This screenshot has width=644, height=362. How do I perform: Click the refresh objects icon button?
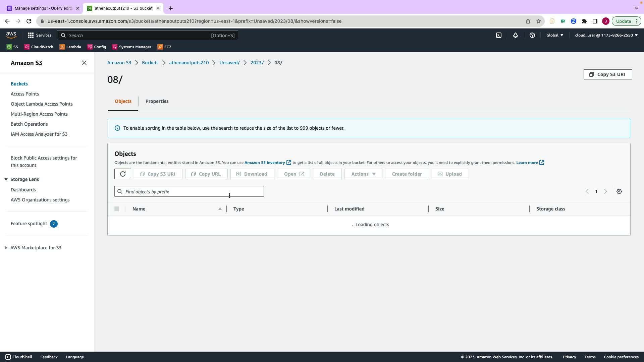tap(123, 174)
